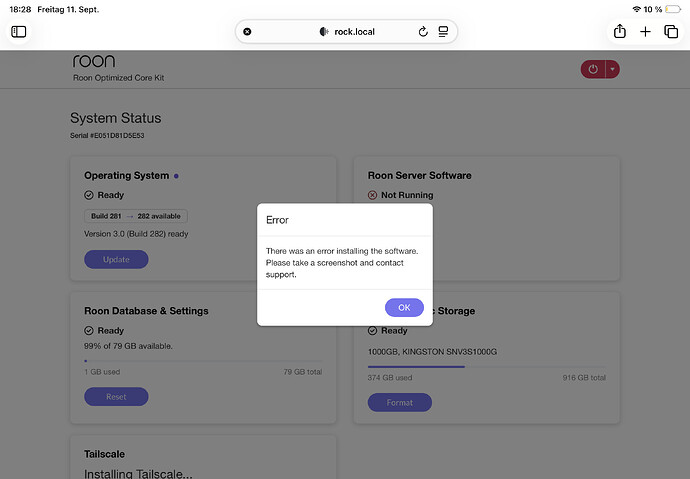Click the Ready check icon under Roon Database
This screenshot has width=690, height=479.
89,330
